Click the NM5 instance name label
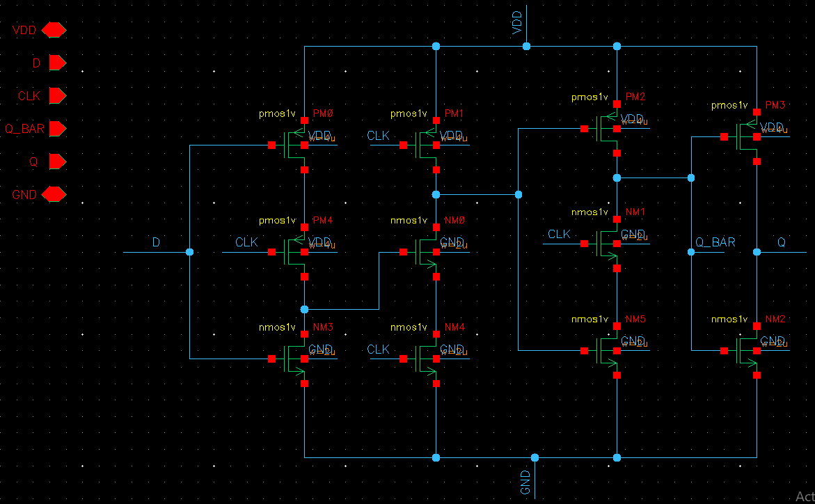This screenshot has height=504, width=815. point(635,320)
